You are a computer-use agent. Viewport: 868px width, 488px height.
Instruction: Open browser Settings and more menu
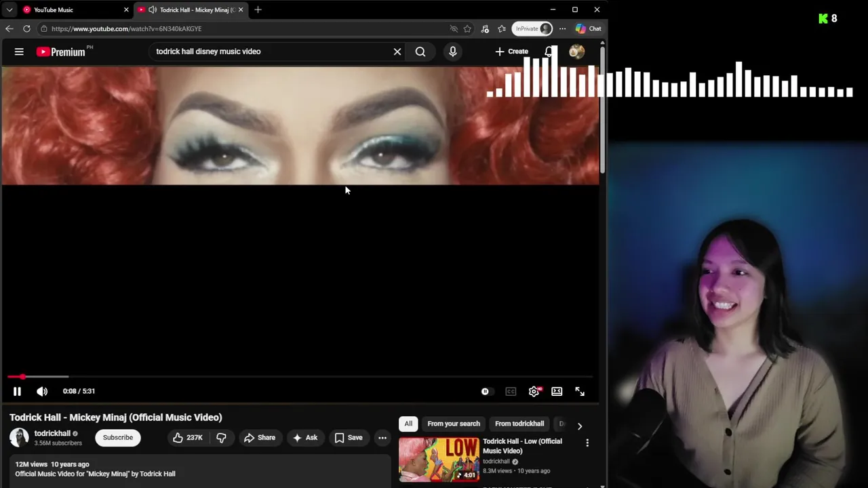point(562,28)
